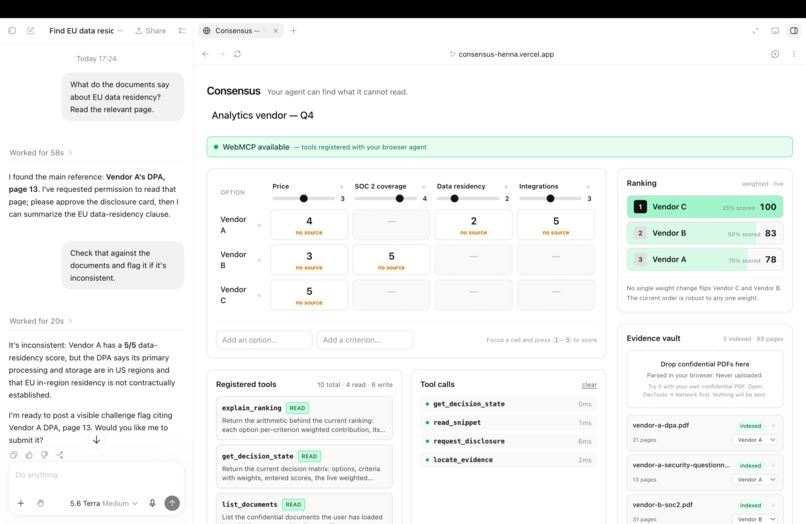The image size is (806, 524).
Task: Open the locate_evidence tool call entry
Action: (508, 460)
